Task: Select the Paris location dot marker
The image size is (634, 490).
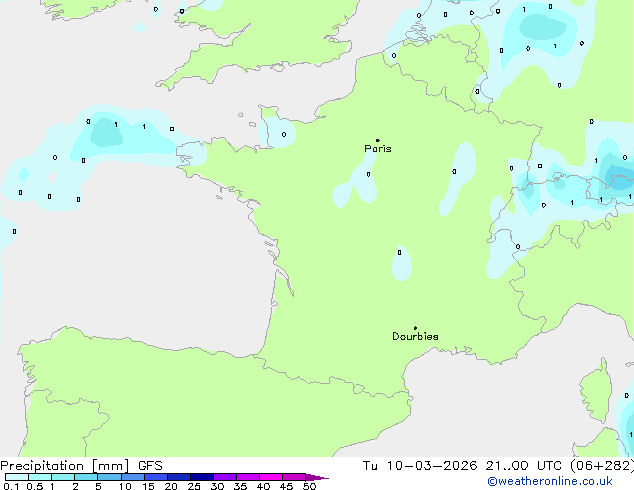Action: click(378, 140)
